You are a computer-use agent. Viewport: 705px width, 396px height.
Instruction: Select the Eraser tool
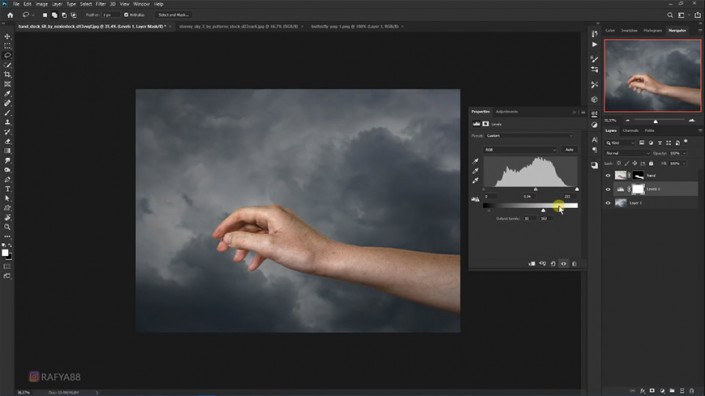pos(7,142)
